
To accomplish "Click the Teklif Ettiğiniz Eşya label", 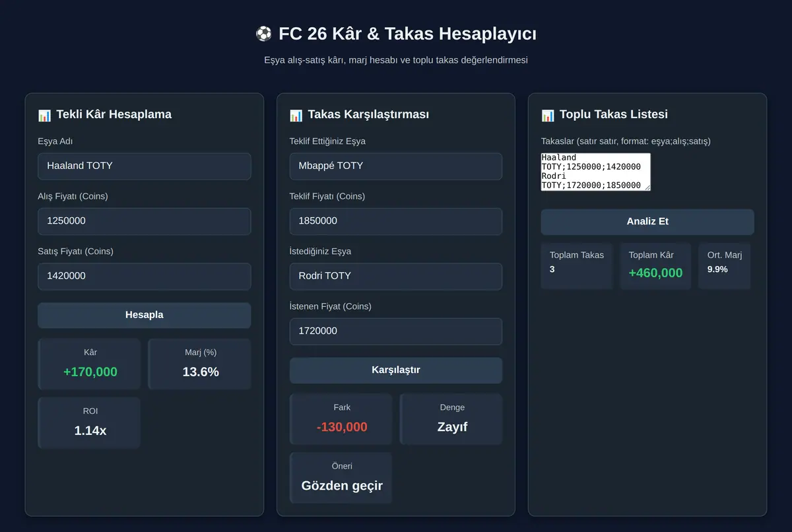I will click(x=327, y=141).
